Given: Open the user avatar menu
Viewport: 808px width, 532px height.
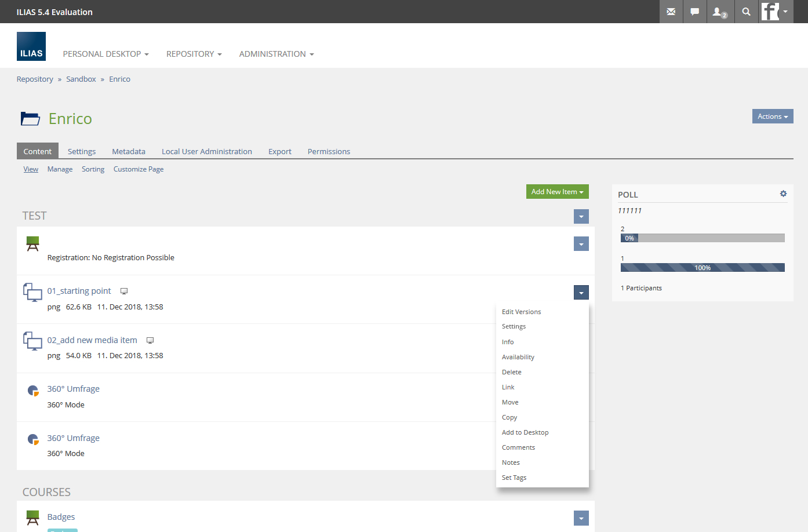Looking at the screenshot, I should point(775,12).
